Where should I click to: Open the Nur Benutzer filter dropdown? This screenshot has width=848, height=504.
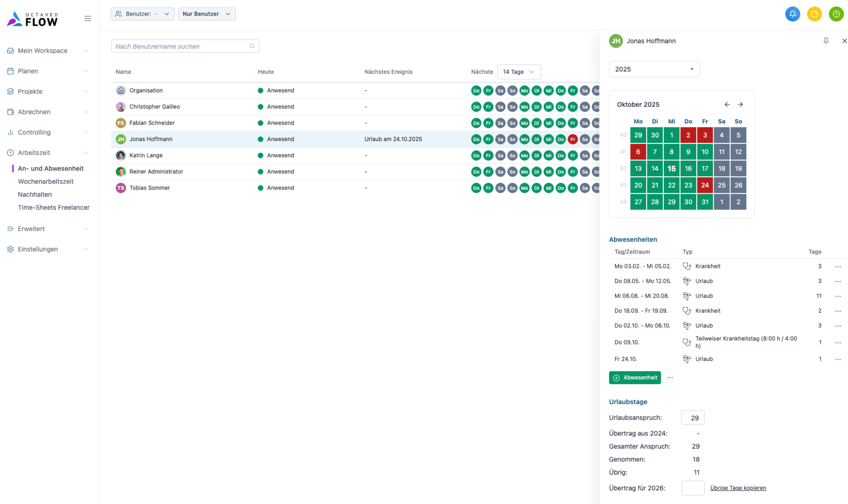207,14
